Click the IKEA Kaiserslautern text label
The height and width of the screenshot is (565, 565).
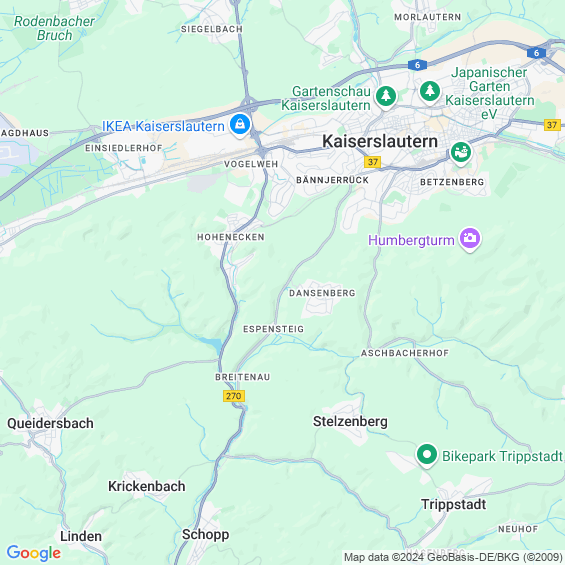(163, 126)
